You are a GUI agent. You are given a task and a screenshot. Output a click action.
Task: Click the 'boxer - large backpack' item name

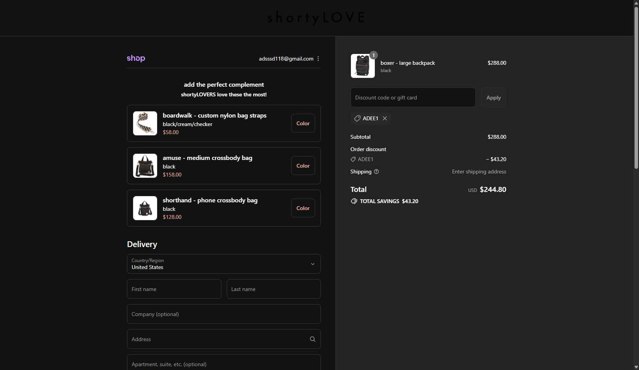click(408, 63)
